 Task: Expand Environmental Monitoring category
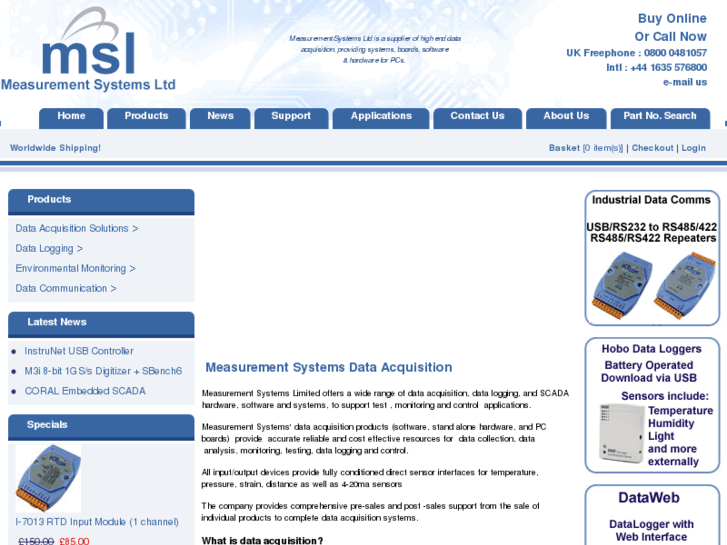coord(75,269)
